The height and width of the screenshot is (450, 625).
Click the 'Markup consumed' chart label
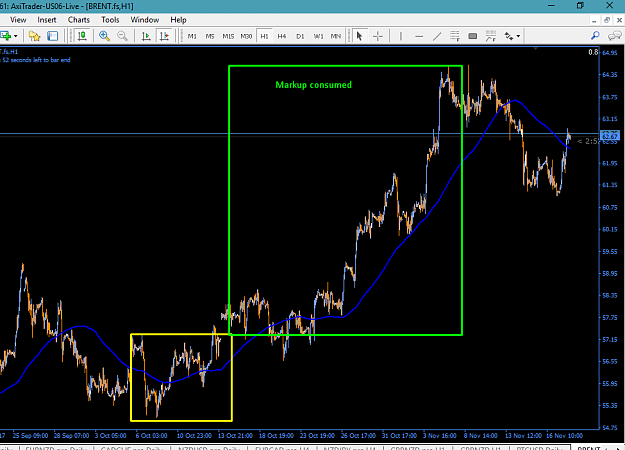click(314, 84)
